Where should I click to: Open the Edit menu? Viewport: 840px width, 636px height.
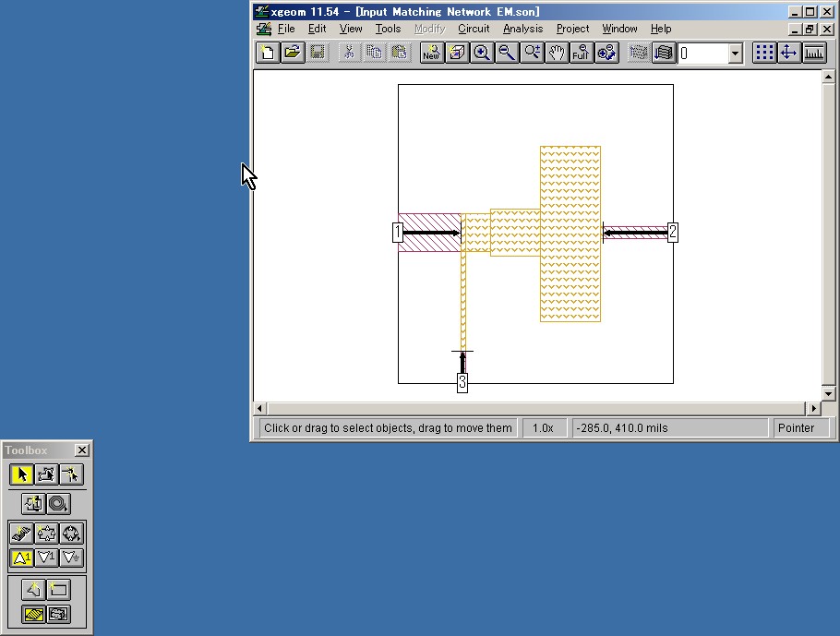pos(318,29)
